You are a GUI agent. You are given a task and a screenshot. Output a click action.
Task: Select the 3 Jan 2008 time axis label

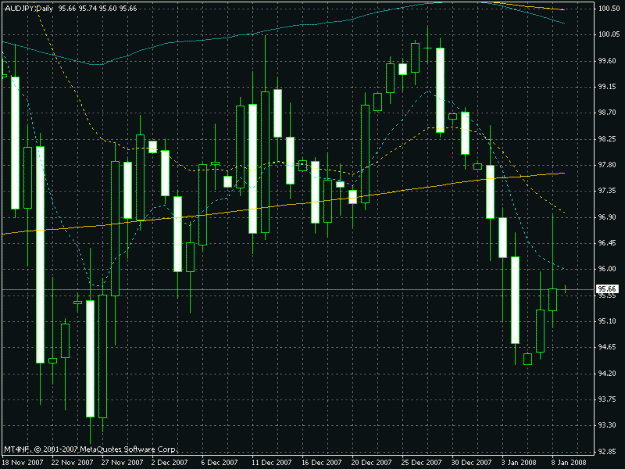pyautogui.click(x=519, y=462)
